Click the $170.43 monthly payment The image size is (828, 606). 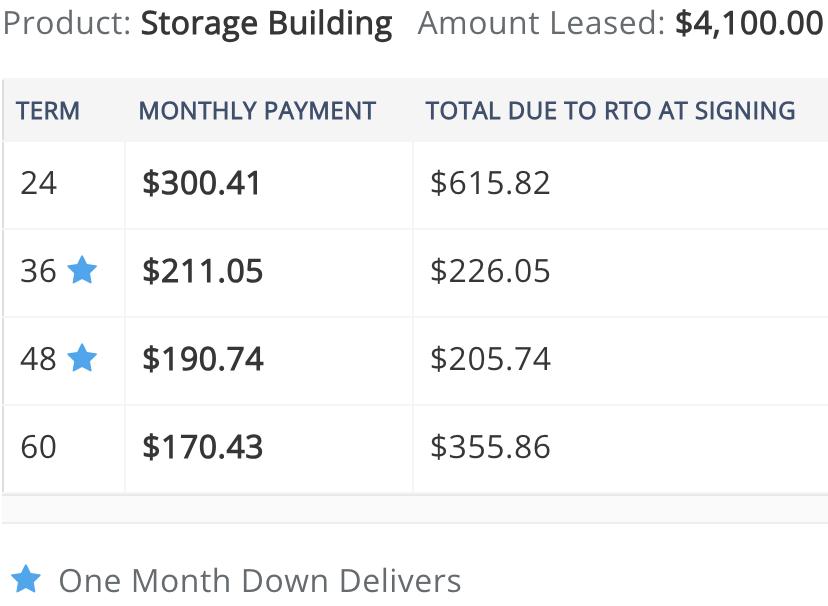pos(202,447)
